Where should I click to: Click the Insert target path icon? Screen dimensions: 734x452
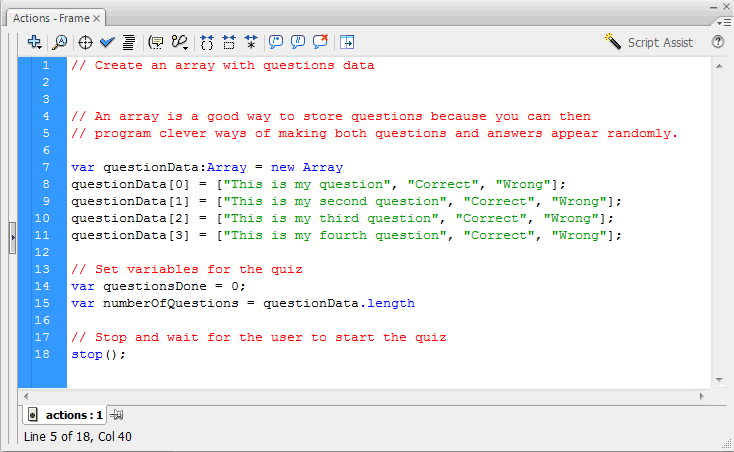[x=86, y=42]
